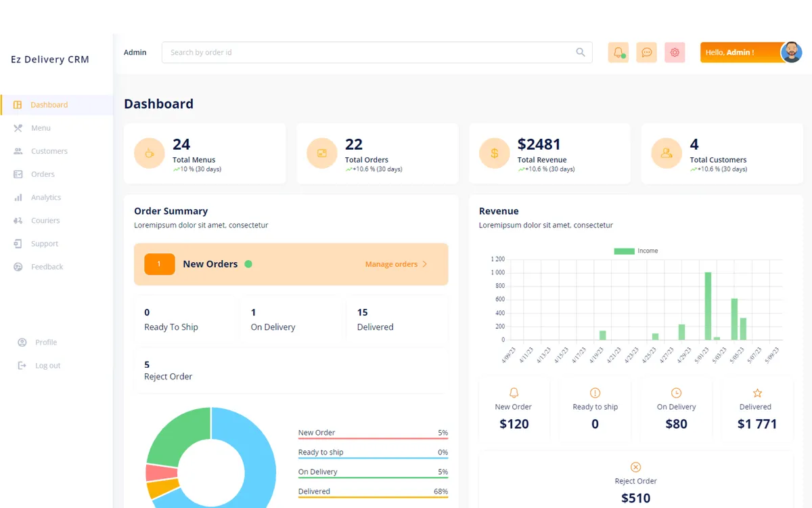The width and height of the screenshot is (812, 508).
Task: Expand Manage orders chevron arrow
Action: [425, 264]
